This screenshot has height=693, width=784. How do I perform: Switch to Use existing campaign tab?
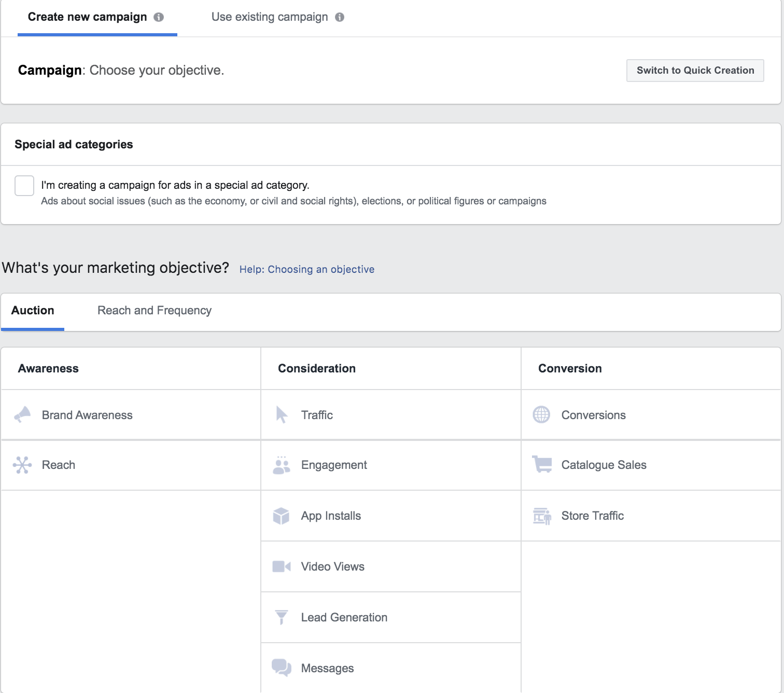[x=270, y=17]
